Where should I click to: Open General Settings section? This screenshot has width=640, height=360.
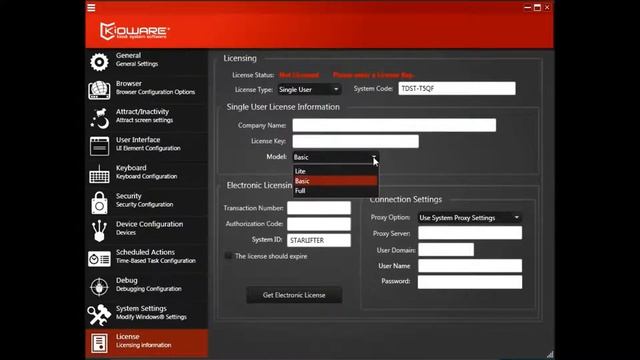(x=147, y=62)
